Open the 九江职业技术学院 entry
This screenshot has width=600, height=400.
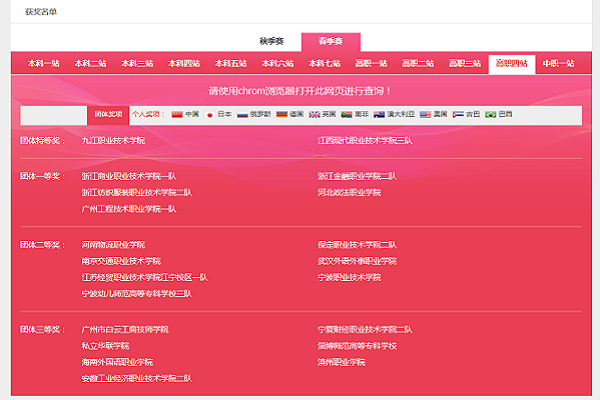113,141
